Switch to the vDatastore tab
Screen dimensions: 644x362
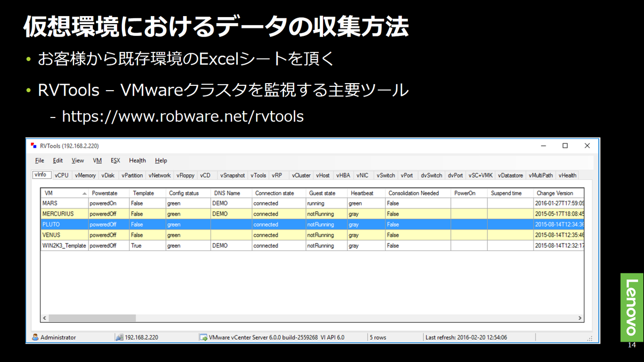[x=510, y=175]
